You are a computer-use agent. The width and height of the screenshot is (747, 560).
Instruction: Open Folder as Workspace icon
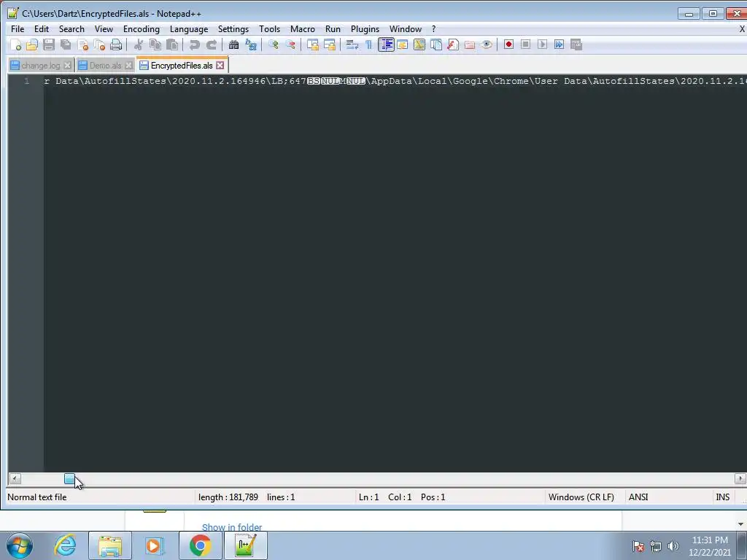pyautogui.click(x=470, y=44)
